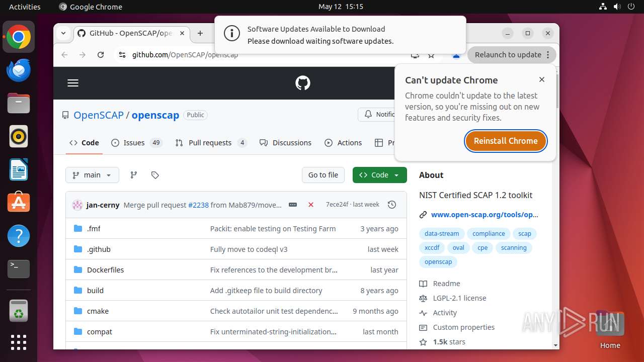Screen dimensions: 644x362
Task: Open GitHub hamburger navigation menu
Action: pos(73,83)
